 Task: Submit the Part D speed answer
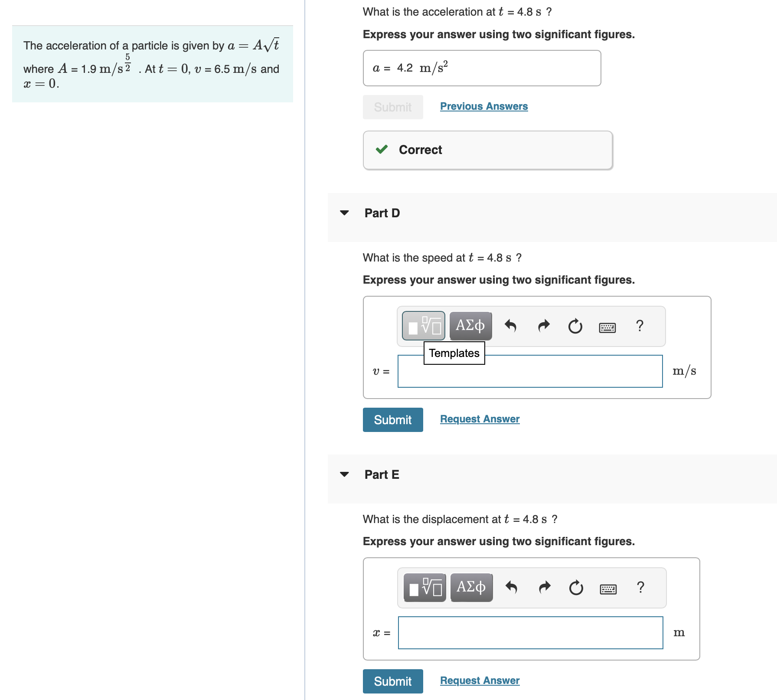coord(392,419)
